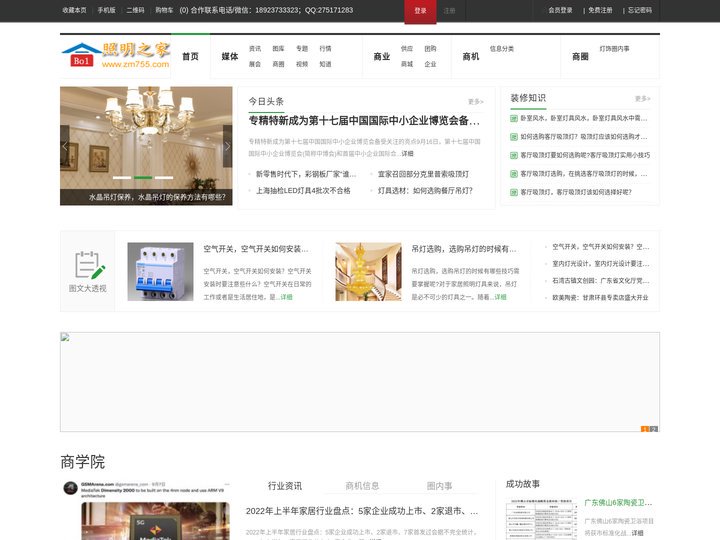Show previous carousel slide with left arrow
Viewport: 720px width, 540px height.
(65, 146)
